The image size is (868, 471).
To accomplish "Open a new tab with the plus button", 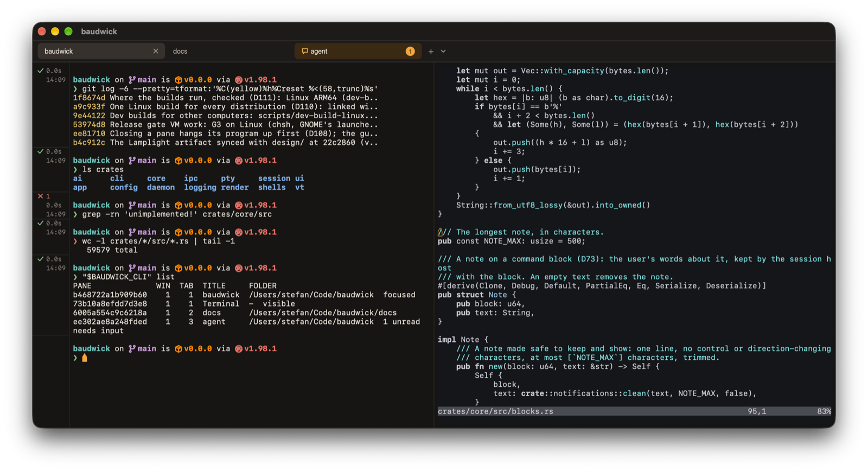I will pos(431,52).
